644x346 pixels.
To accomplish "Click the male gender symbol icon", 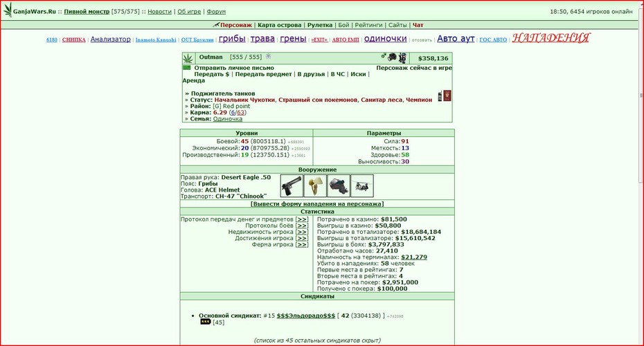I will pos(384,56).
